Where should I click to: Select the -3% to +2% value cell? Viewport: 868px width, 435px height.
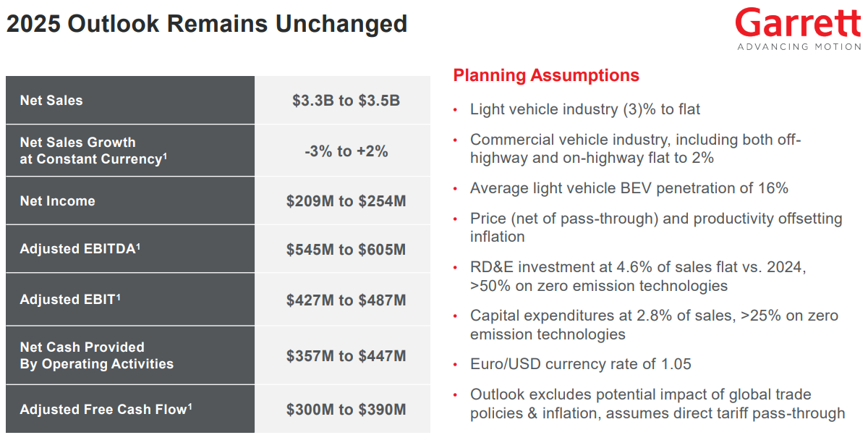[346, 151]
